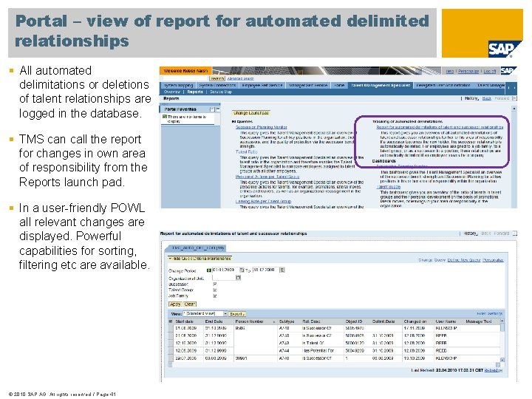Open Report for automated delimitations link
Screen dimensions: 532x399
click(440, 127)
